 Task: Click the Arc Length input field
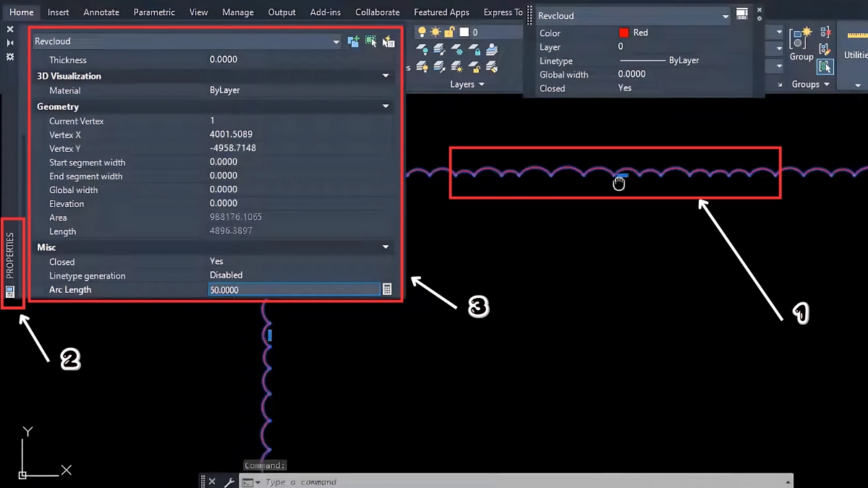(294, 290)
